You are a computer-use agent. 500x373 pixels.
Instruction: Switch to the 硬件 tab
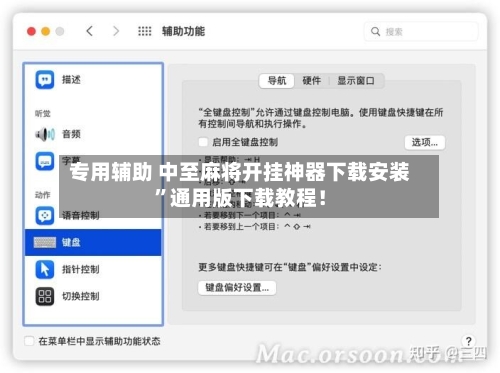pos(311,81)
